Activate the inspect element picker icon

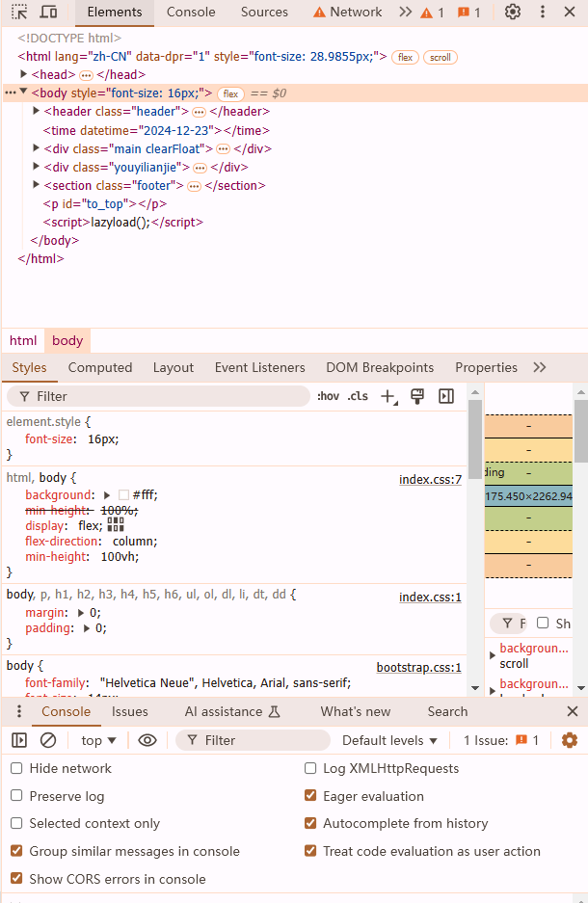point(19,12)
